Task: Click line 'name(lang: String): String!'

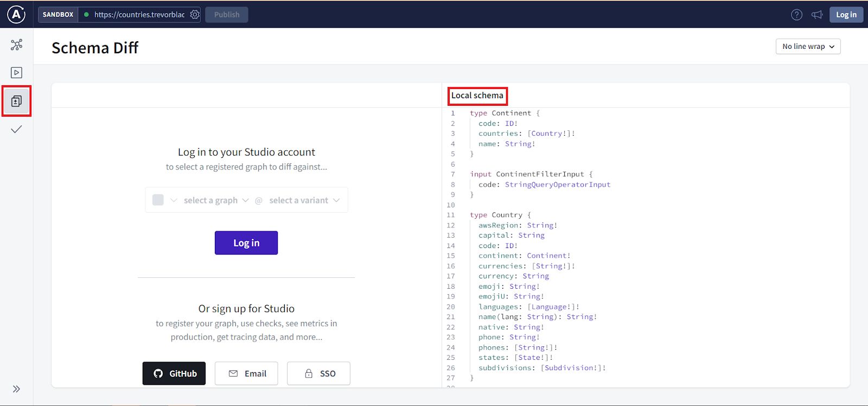Action: (x=537, y=317)
